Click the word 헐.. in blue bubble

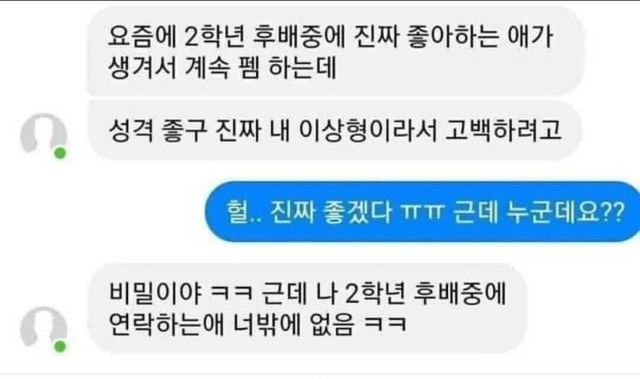(244, 212)
